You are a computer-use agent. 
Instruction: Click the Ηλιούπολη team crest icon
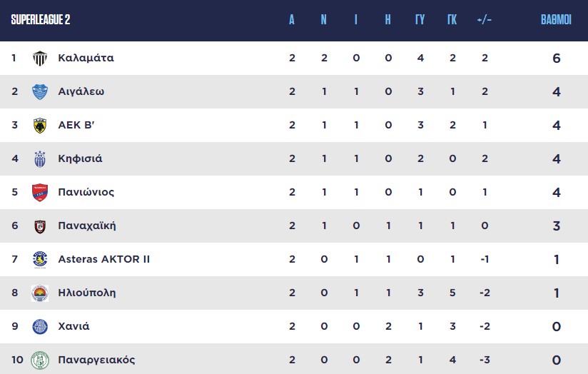40,293
